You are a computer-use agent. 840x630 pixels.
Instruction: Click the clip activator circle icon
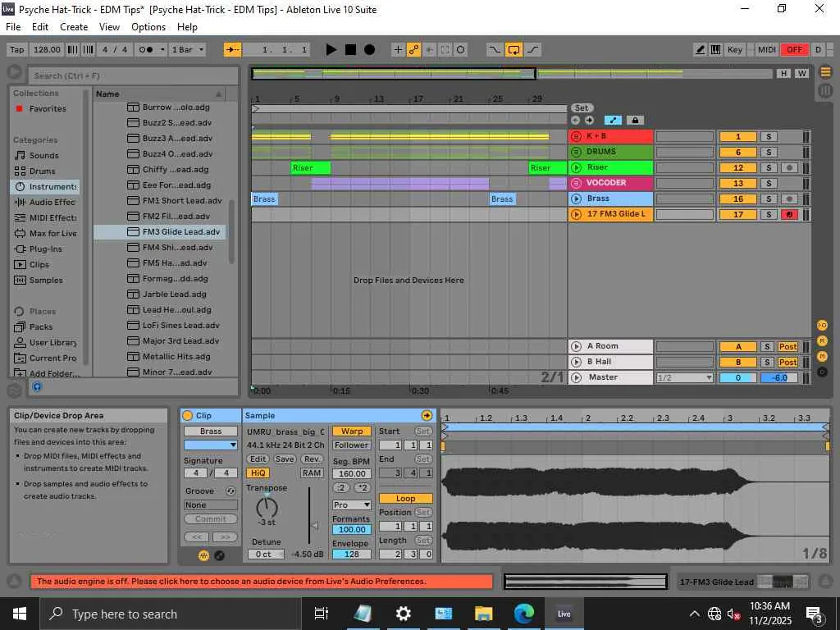coord(188,416)
